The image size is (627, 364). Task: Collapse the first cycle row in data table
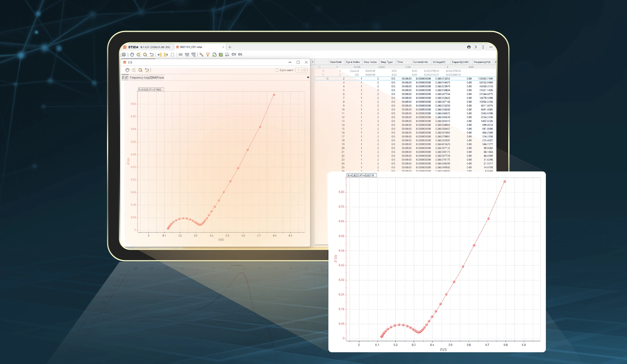(319, 67)
